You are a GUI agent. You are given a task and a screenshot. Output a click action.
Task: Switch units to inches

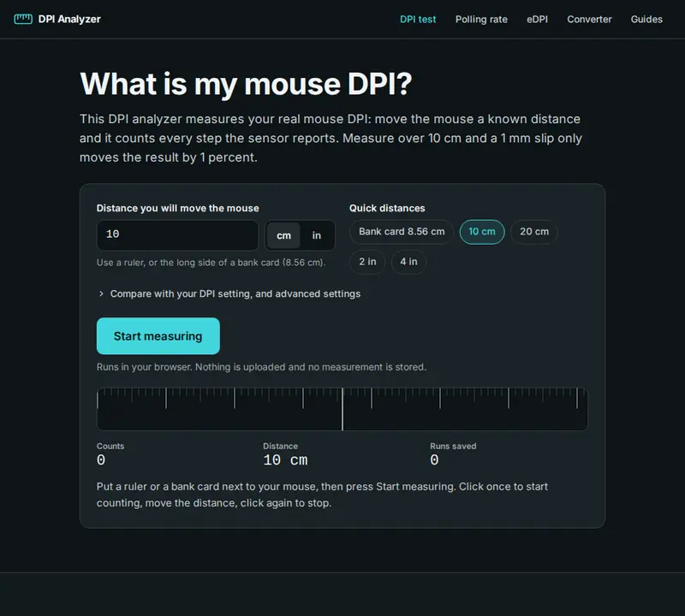[x=317, y=235]
